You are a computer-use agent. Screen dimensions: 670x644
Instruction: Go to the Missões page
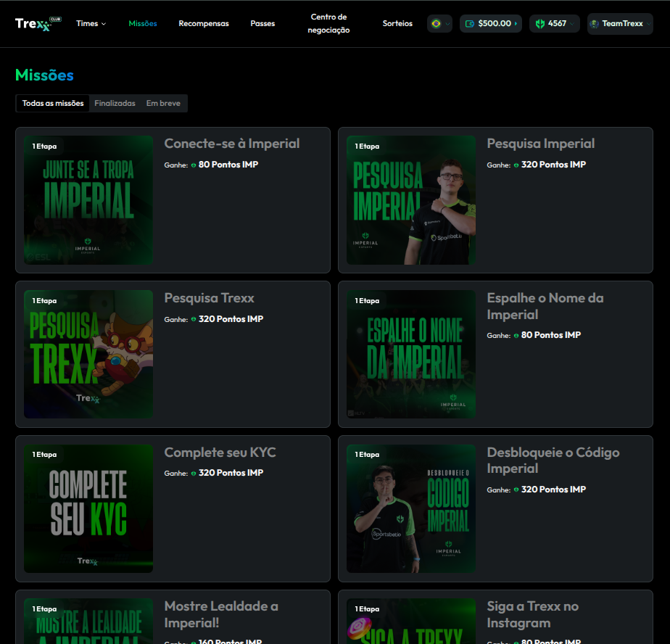pos(143,23)
